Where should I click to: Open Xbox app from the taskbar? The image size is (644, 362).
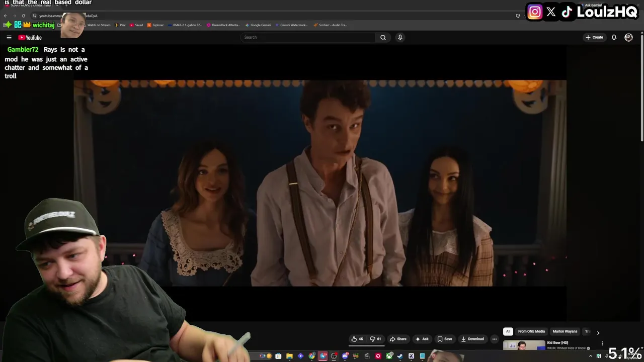tap(389, 356)
